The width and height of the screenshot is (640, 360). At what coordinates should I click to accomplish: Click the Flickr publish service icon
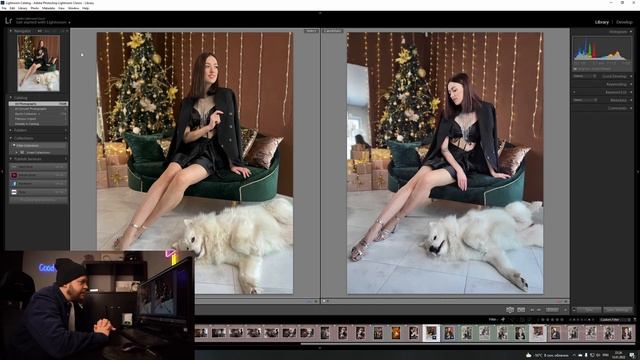coord(14,192)
